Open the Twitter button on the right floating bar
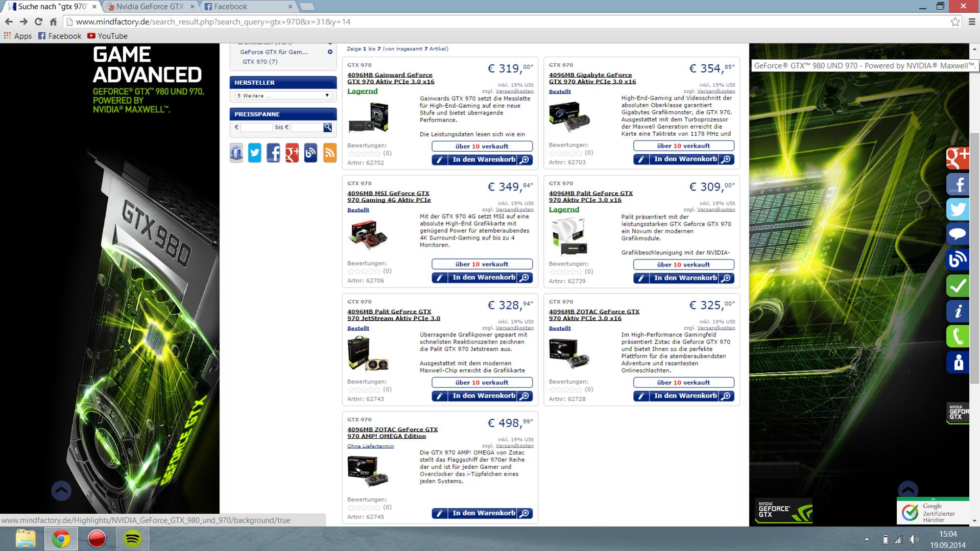This screenshot has width=980, height=551. click(958, 209)
